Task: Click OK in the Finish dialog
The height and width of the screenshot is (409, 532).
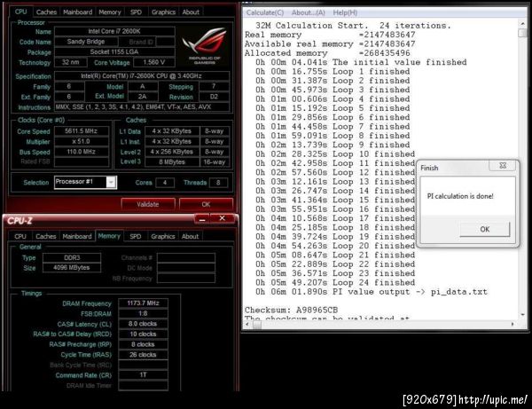Action: click(484, 230)
